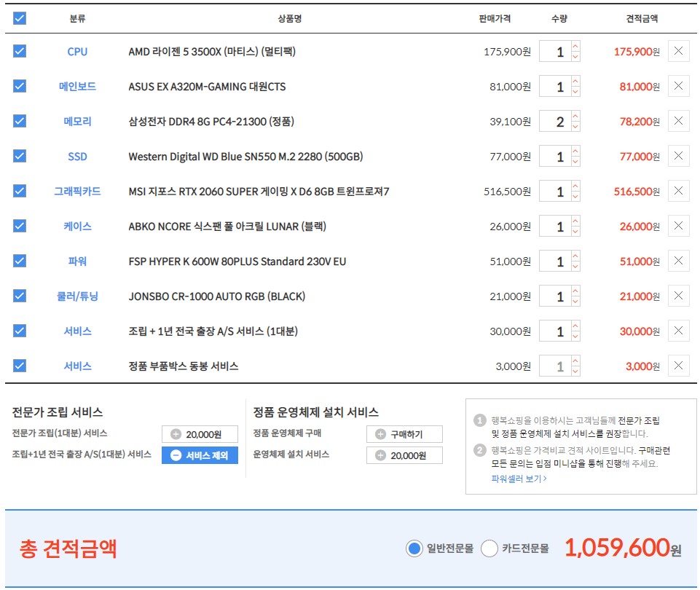Click the 메모리 quantity field showing 2
Viewport: 700px width, 590px height.
555,121
